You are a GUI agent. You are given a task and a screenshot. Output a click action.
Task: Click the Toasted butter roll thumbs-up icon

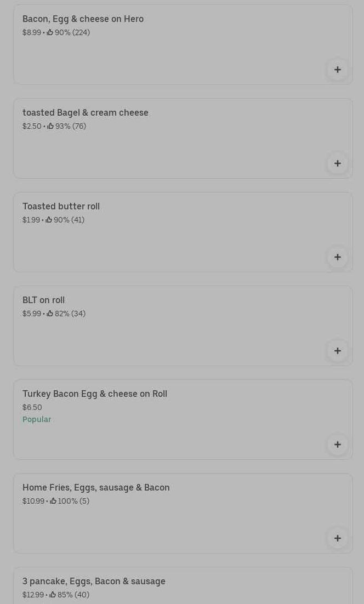pos(49,220)
